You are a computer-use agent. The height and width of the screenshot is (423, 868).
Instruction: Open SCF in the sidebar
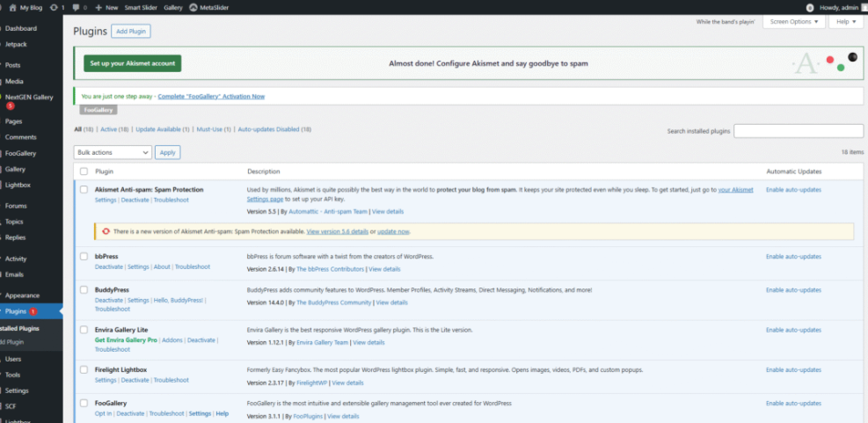[x=11, y=406]
